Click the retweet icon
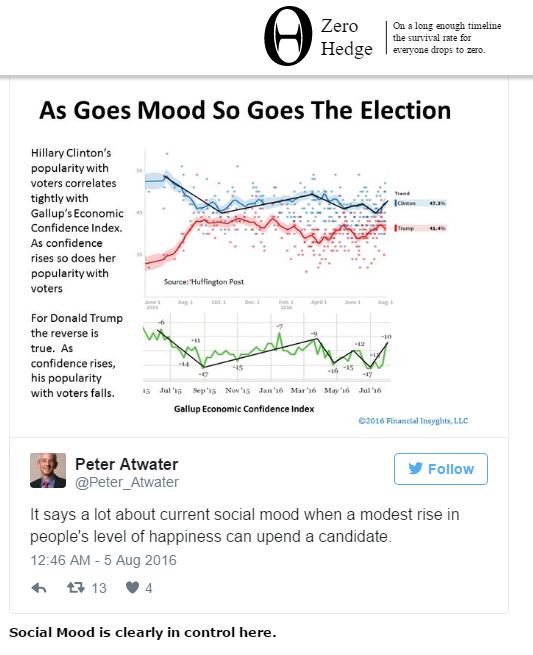The image size is (533, 655). [76, 588]
